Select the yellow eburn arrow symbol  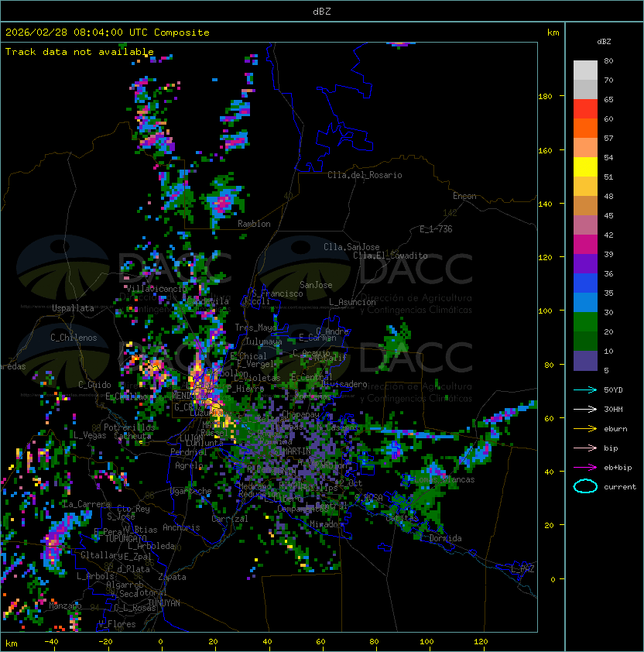click(585, 428)
